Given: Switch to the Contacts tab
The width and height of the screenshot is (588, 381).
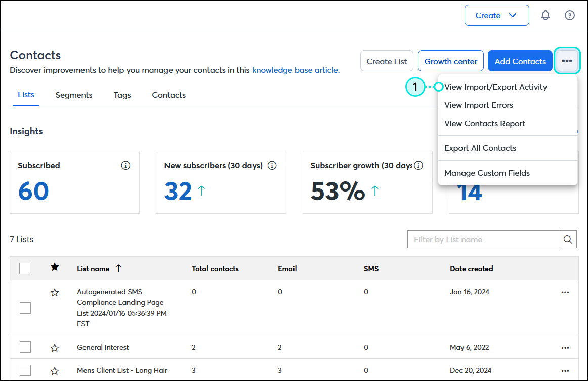Looking at the screenshot, I should [x=169, y=95].
